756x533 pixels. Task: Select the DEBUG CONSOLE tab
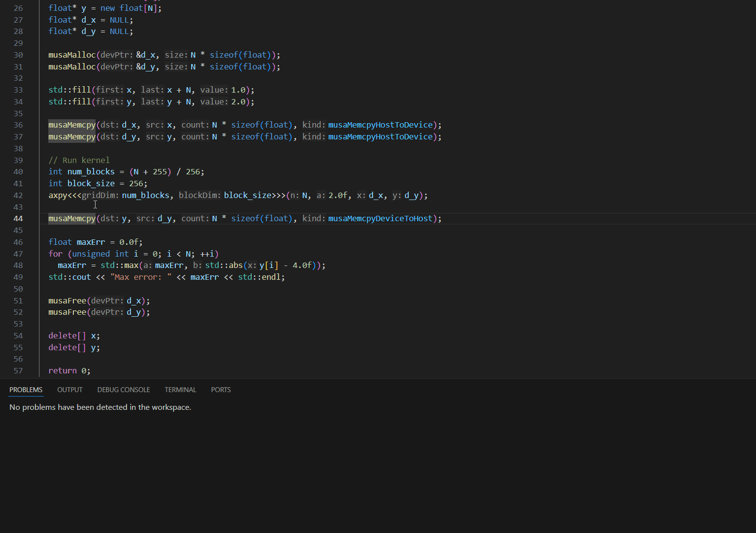(124, 390)
